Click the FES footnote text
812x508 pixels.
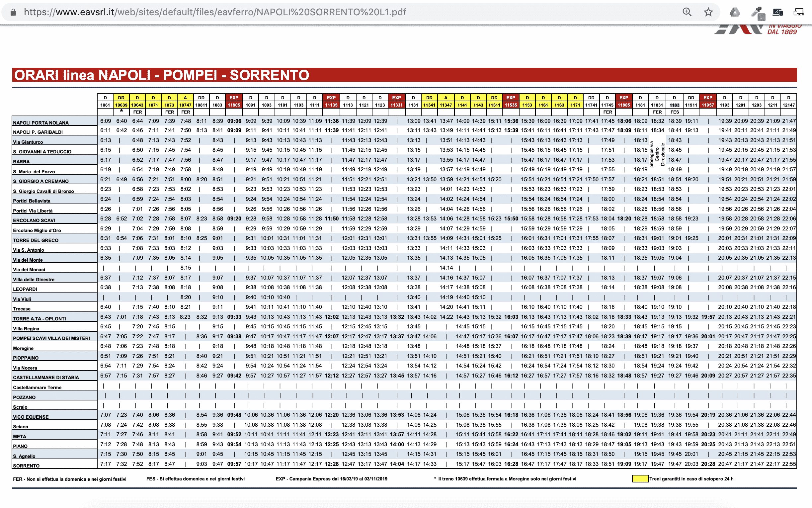tap(196, 479)
